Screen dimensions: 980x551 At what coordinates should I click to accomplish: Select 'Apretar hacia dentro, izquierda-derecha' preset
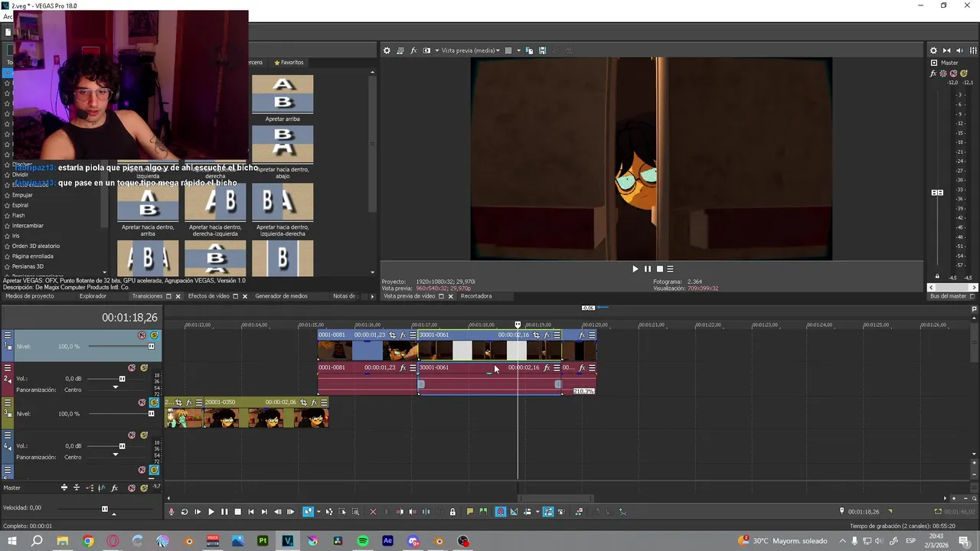[283, 210]
